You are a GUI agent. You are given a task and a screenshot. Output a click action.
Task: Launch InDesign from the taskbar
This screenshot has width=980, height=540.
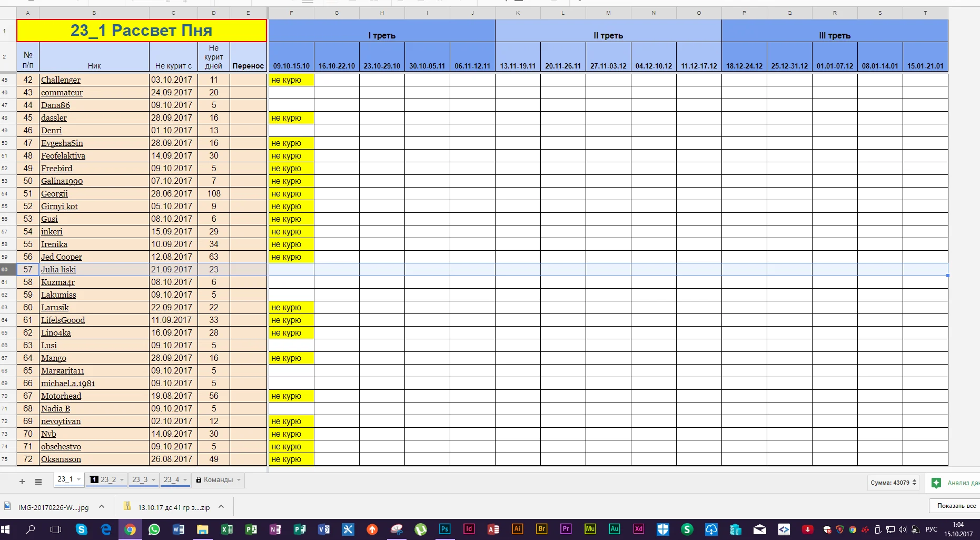tap(469, 529)
